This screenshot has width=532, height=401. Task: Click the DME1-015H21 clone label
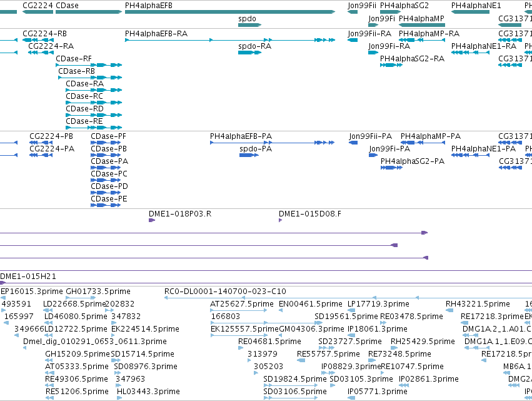pos(28,277)
